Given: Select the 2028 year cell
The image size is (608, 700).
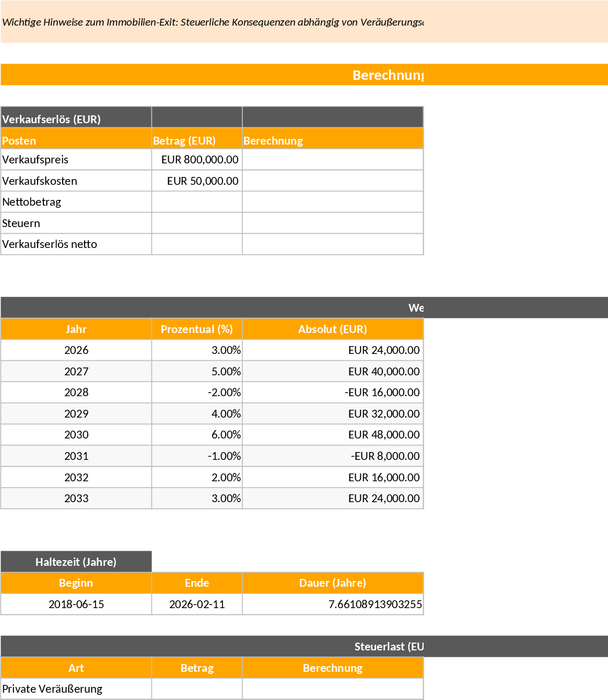Looking at the screenshot, I should click(x=76, y=392).
